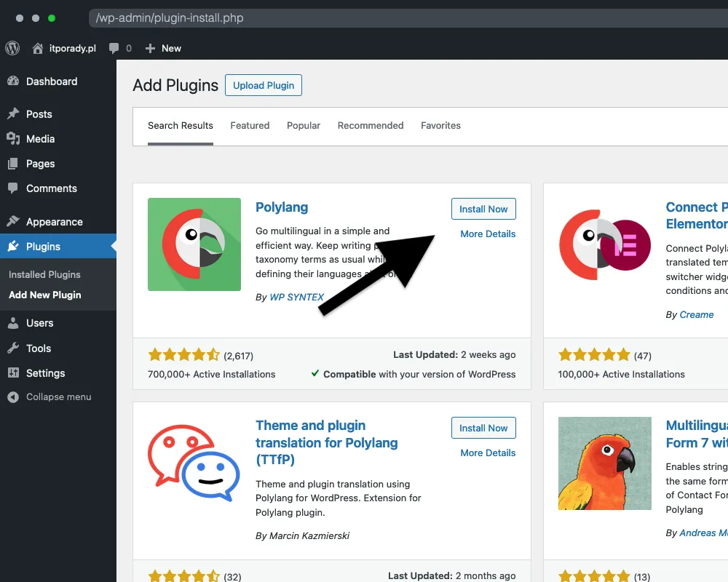Image resolution: width=728 pixels, height=582 pixels.
Task: Open the Tools menu item
Action: coord(39,348)
